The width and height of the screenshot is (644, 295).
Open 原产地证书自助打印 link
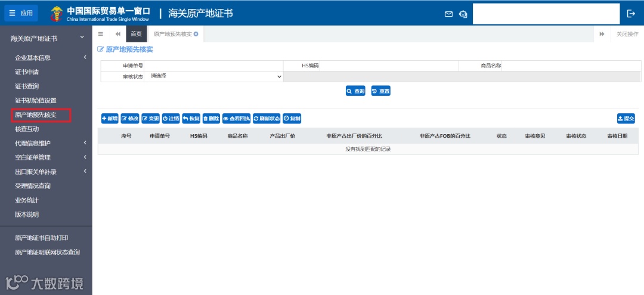(x=42, y=238)
